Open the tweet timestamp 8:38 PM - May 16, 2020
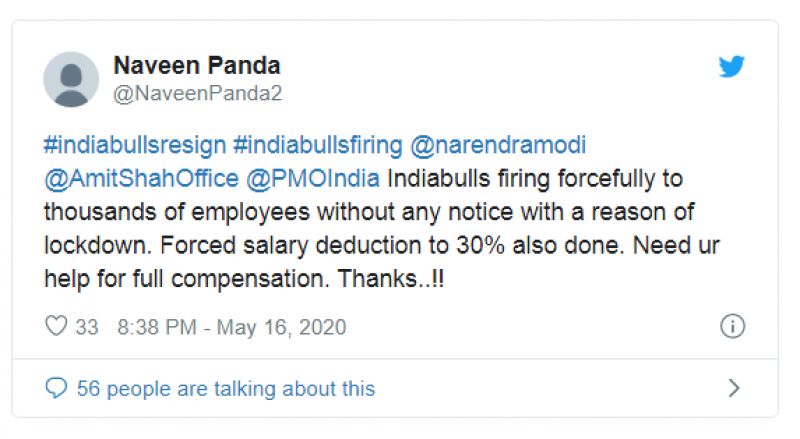The image size is (800, 439). [231, 327]
